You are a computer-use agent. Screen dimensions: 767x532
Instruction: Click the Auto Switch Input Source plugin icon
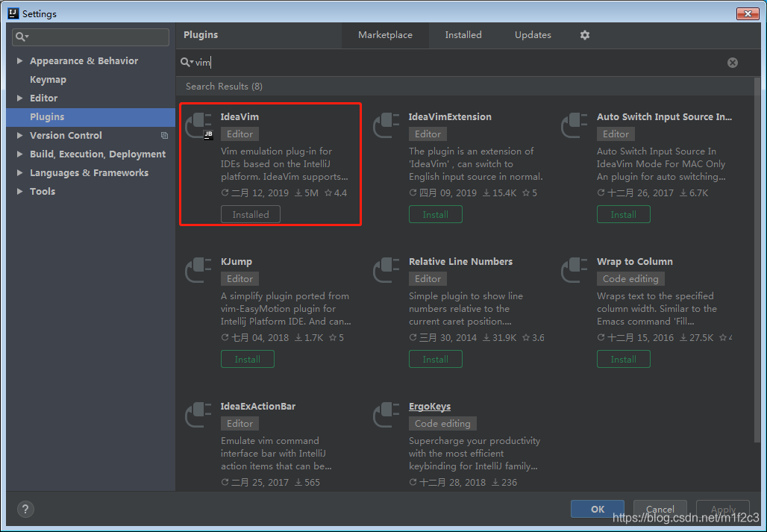point(575,125)
